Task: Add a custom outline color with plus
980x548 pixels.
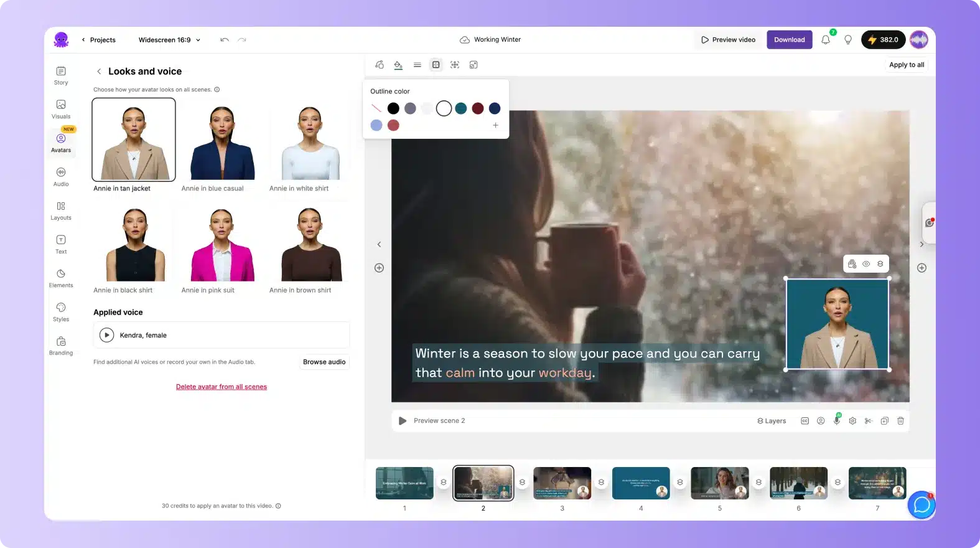Action: 495,125
